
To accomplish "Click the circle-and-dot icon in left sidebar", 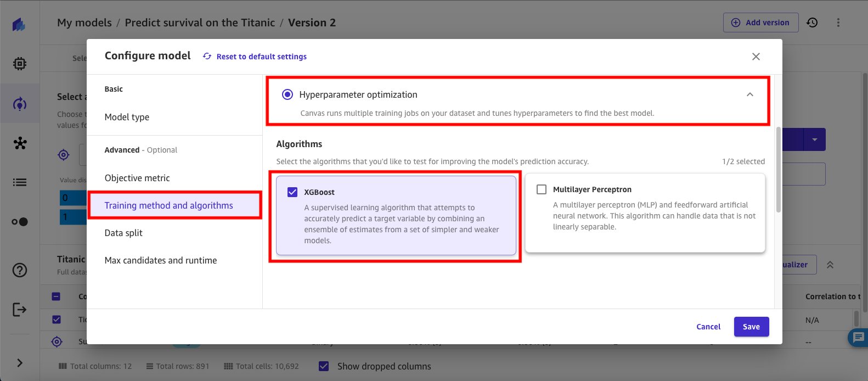I will pos(20,222).
